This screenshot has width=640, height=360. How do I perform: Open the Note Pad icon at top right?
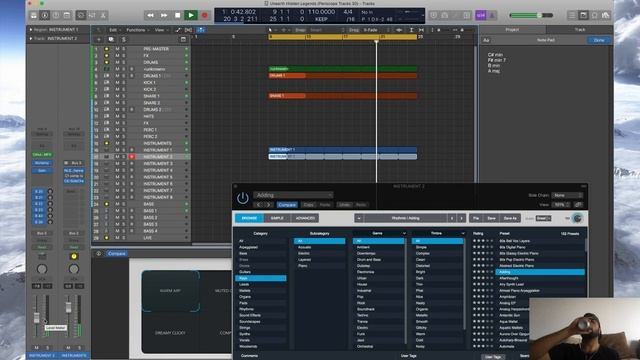pos(583,15)
